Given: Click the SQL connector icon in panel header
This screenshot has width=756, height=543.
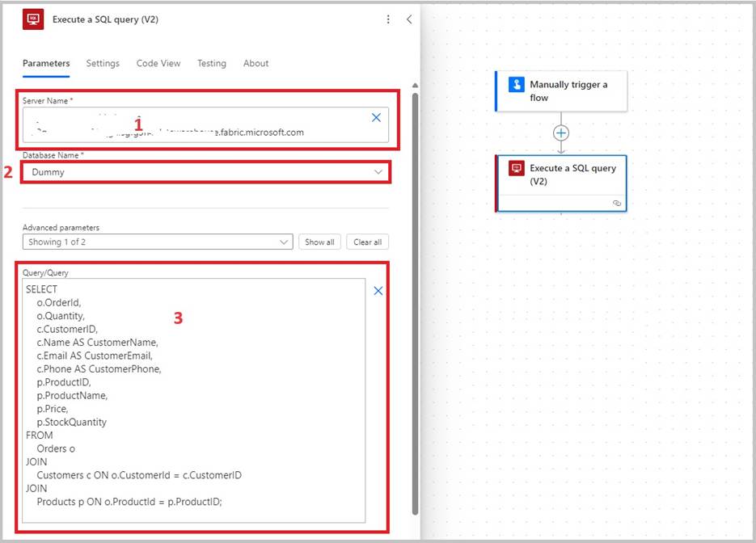Looking at the screenshot, I should tap(33, 19).
